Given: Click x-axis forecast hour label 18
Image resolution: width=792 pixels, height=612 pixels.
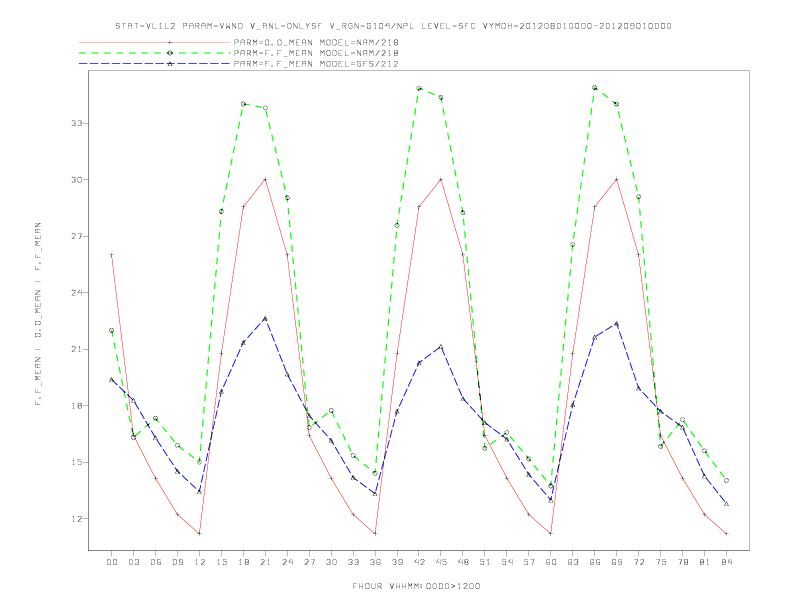Looking at the screenshot, I should pyautogui.click(x=243, y=562).
